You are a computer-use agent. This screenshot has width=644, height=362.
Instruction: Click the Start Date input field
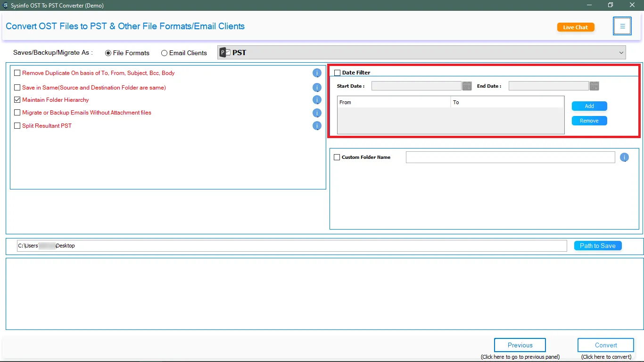pos(416,86)
